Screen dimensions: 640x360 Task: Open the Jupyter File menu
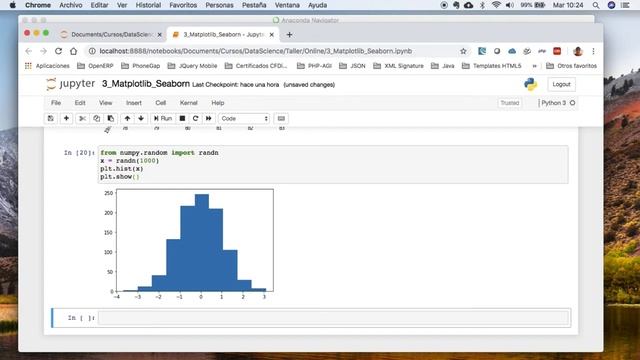tap(56, 103)
